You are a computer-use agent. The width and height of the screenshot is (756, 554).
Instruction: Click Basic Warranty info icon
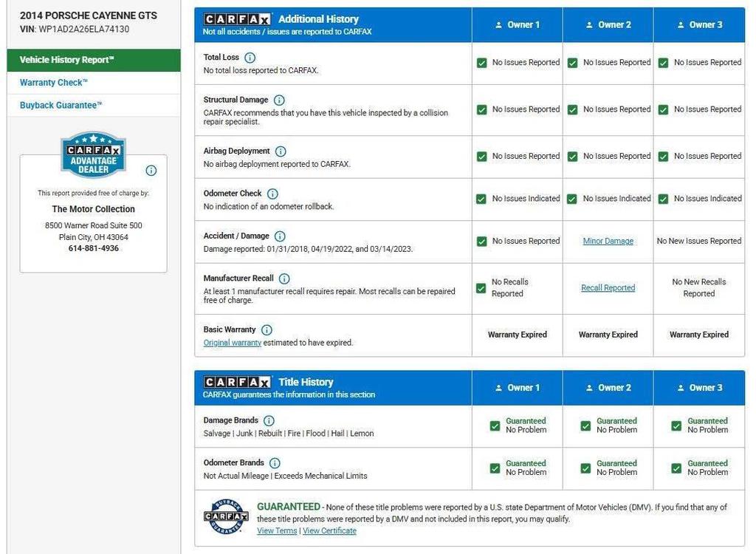(267, 330)
